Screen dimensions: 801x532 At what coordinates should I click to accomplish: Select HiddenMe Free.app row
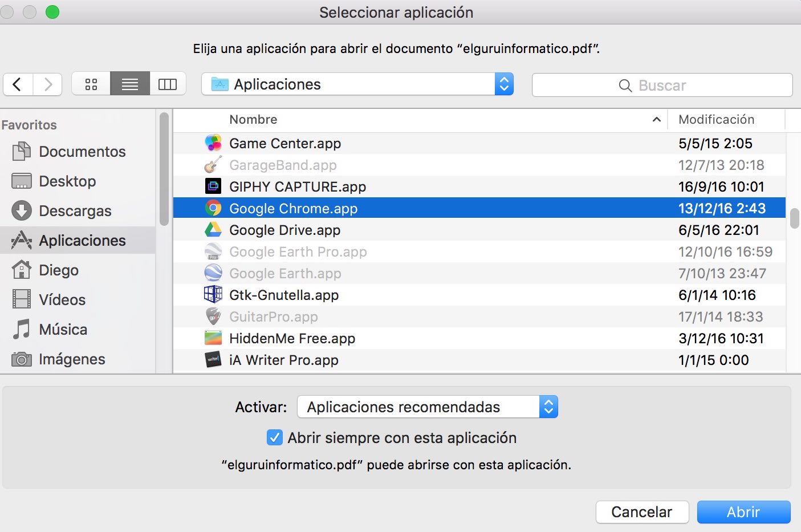pos(479,338)
